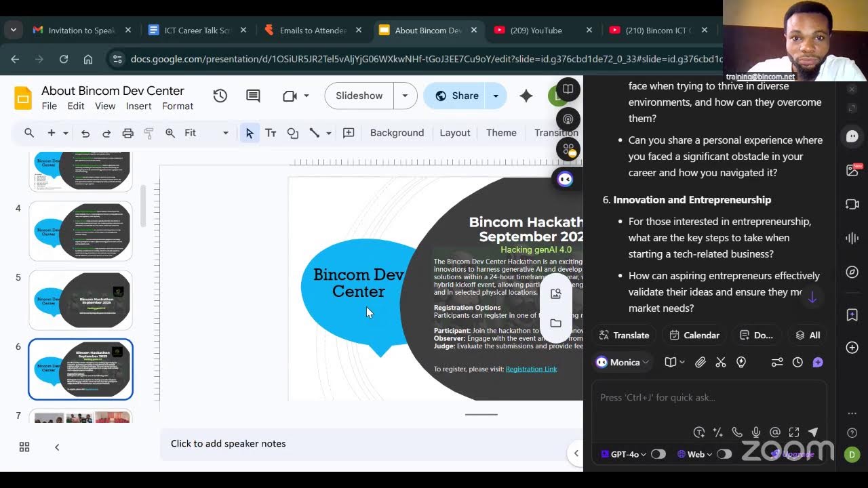Toggle the GPT-4o switch
868x488 pixels.
658,454
